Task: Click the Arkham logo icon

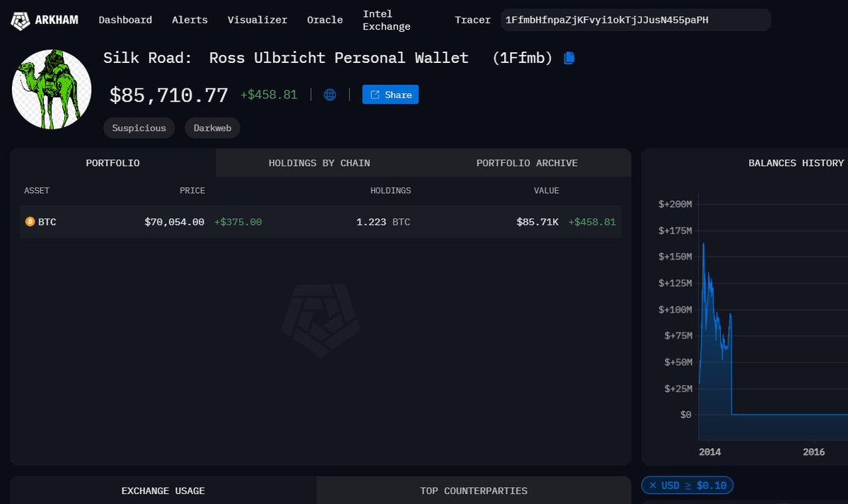Action: pos(21,20)
